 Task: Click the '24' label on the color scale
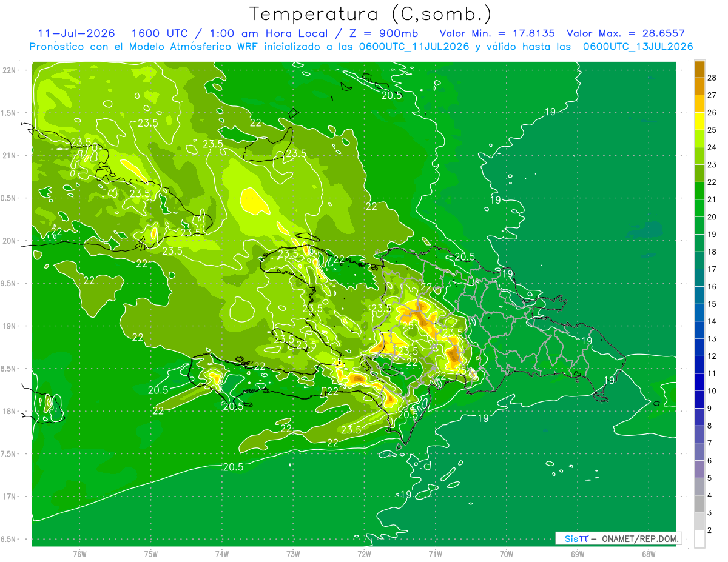[x=712, y=147]
